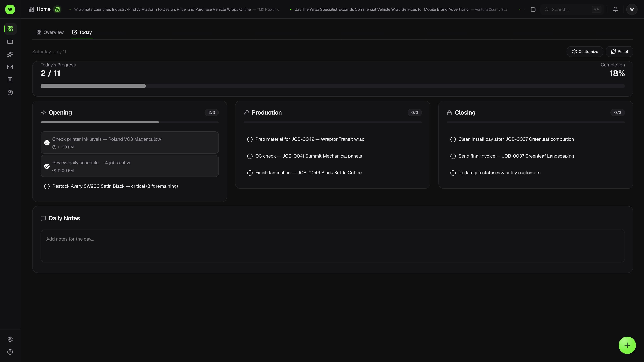Click the Search field

pyautogui.click(x=572, y=10)
